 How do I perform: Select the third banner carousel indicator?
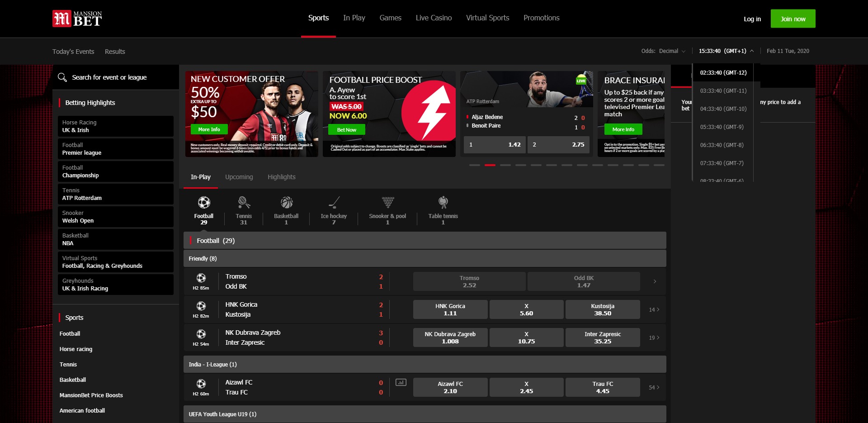[505, 165]
